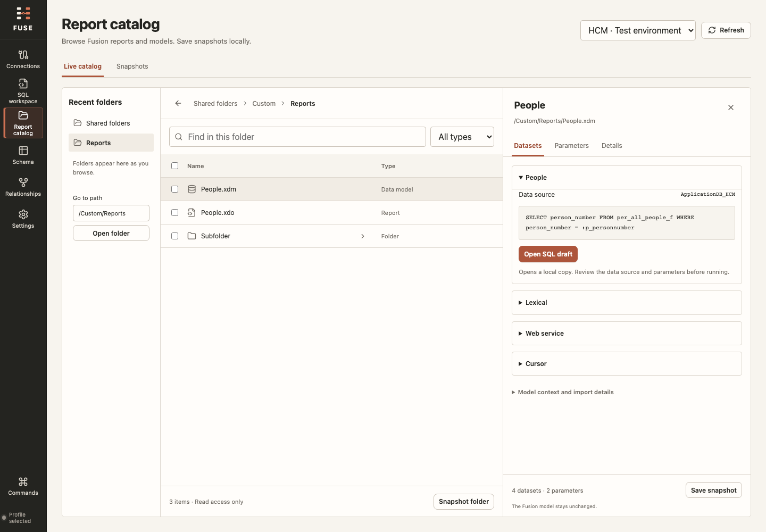Open Connections in the sidebar
The width and height of the screenshot is (766, 532).
(23, 60)
